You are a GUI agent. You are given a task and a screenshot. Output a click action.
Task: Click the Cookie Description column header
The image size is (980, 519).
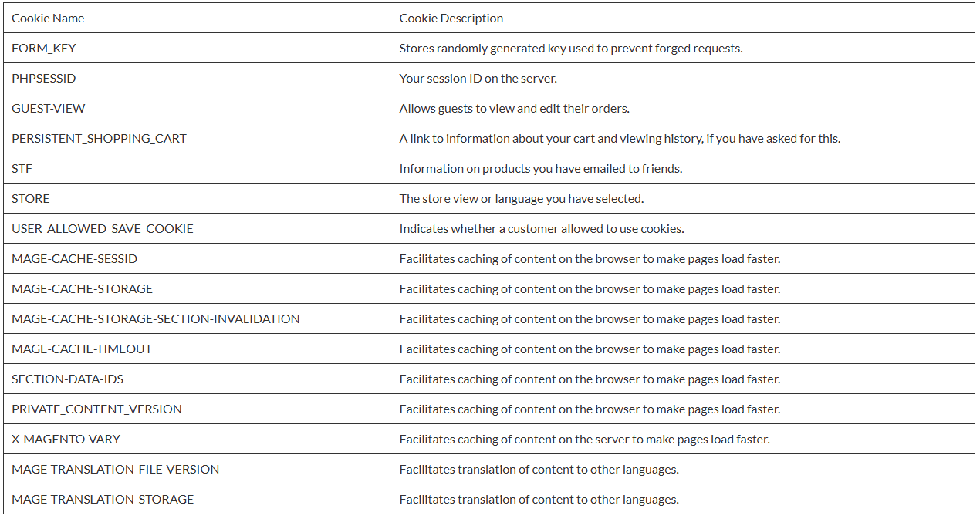(x=451, y=18)
